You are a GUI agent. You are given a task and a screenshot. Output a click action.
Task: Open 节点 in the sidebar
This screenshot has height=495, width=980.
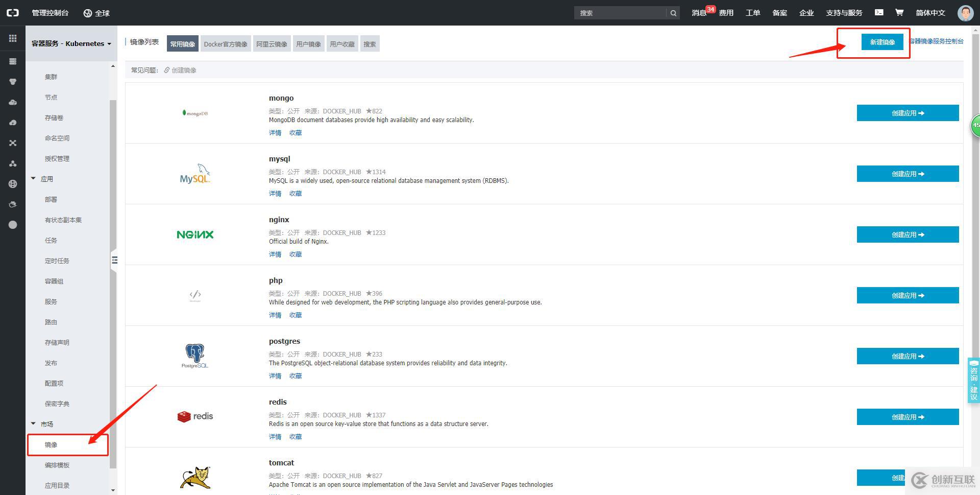click(51, 97)
